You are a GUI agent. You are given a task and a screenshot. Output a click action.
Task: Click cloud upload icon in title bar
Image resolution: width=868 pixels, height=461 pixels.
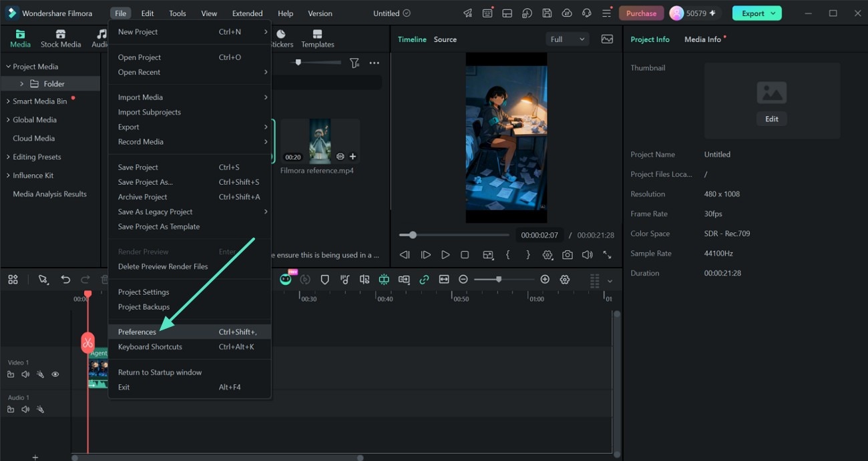pyautogui.click(x=567, y=13)
